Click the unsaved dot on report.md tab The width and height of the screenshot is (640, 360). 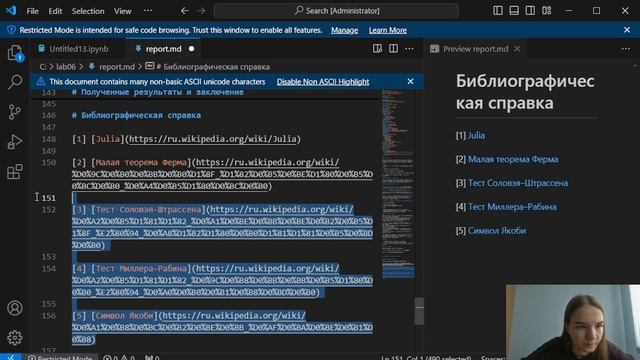[x=191, y=49]
